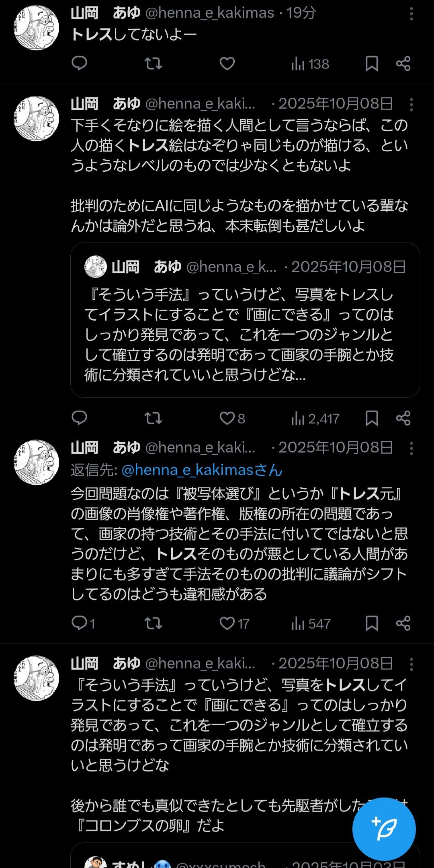Viewport: 434px width, 868px height.
Task: Open more options on the reply post
Action: click(411, 448)
